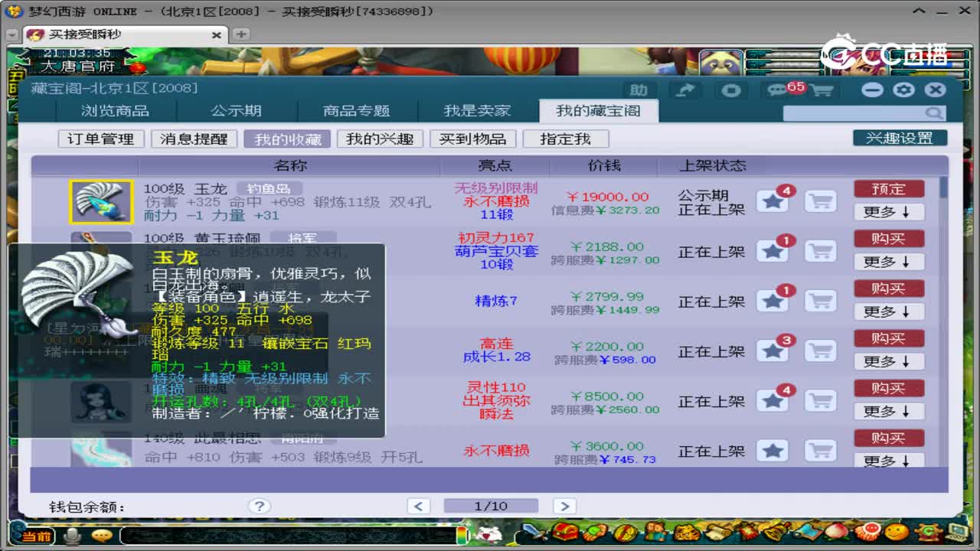Select 我的藏宝阁 tab
The width and height of the screenshot is (980, 551).
coord(598,111)
